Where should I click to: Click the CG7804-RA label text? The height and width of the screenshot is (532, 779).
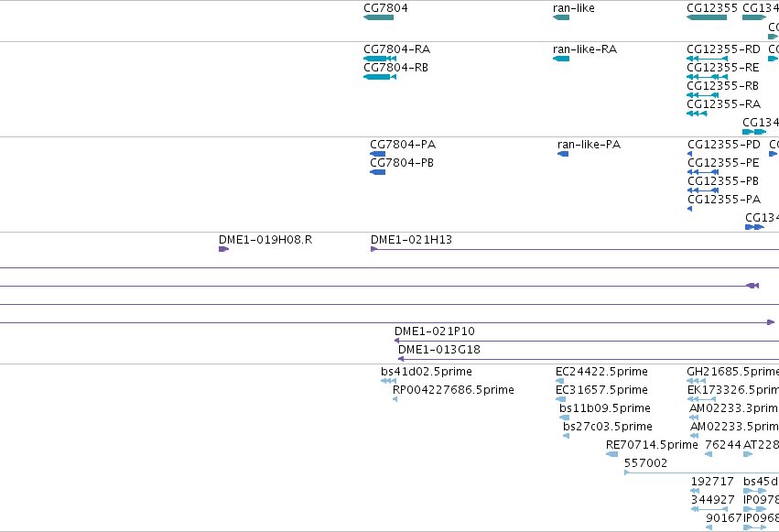point(397,49)
